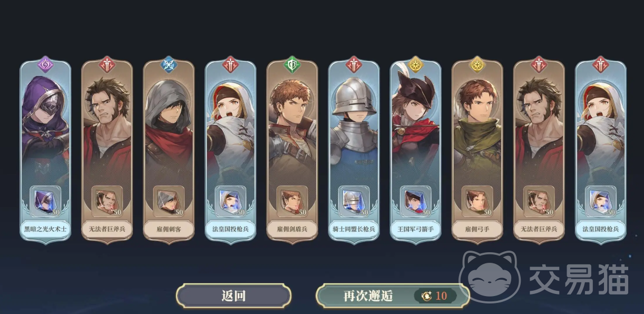
Task: Select the helmet shard icon of 骑士同盟长枪兵
Action: 354,201
